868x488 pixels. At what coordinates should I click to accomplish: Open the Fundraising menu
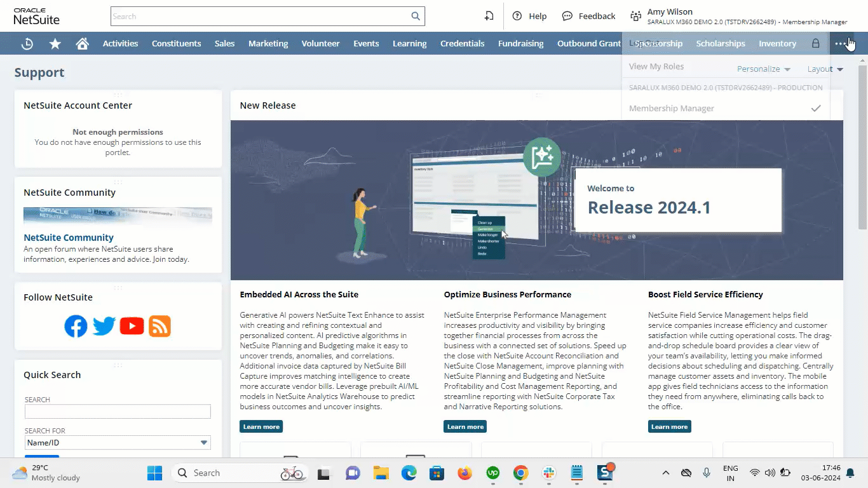click(x=520, y=44)
